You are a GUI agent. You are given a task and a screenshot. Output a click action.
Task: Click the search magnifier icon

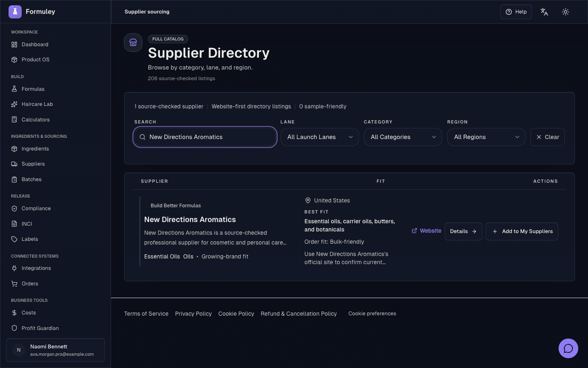click(143, 137)
